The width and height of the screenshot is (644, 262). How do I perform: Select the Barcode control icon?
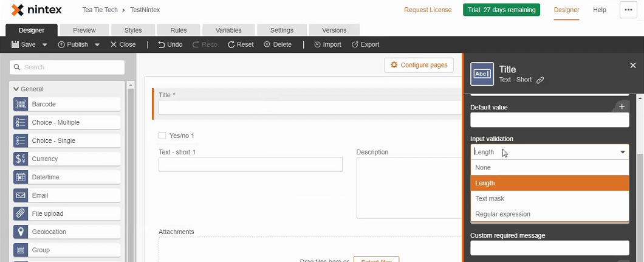(x=21, y=105)
